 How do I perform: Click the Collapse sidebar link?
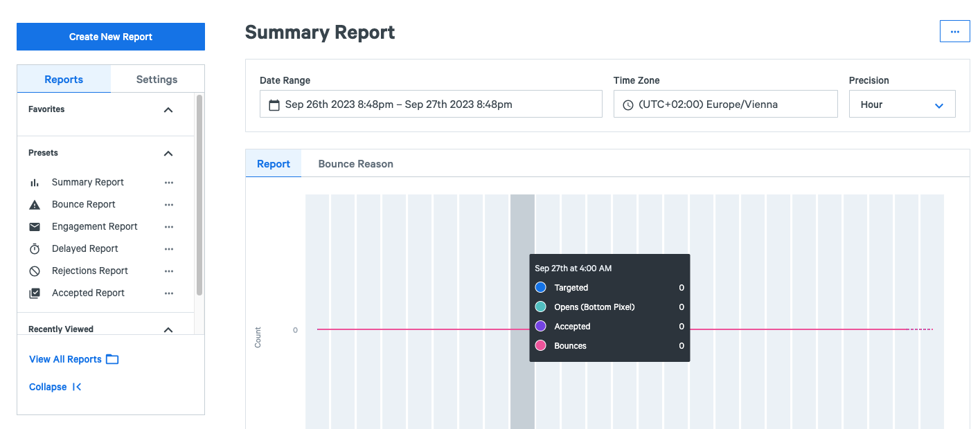(x=55, y=387)
